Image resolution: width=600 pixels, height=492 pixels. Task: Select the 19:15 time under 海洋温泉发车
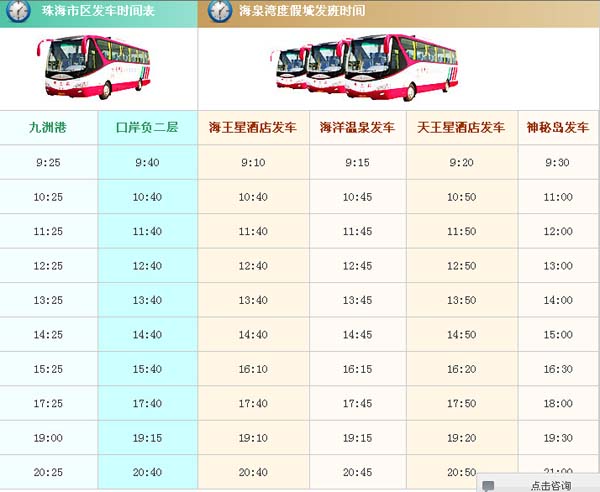(x=357, y=438)
